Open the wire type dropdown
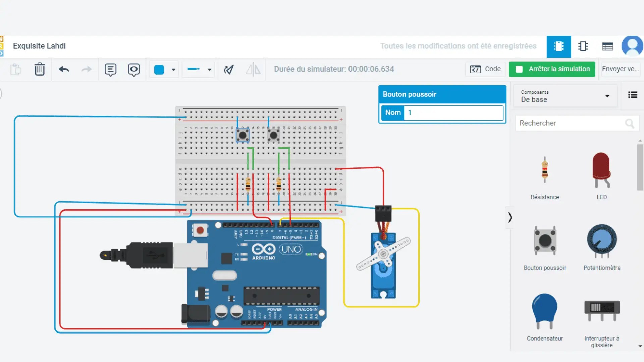This screenshot has height=362, width=644. [x=209, y=69]
